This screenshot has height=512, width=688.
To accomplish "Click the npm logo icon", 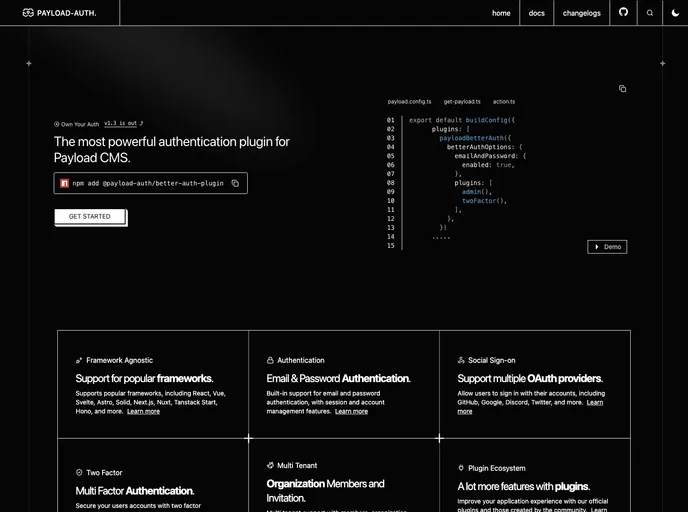I will [64, 183].
